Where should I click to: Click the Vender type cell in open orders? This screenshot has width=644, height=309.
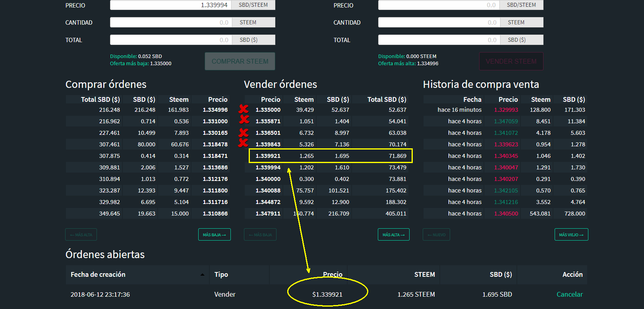(225, 295)
